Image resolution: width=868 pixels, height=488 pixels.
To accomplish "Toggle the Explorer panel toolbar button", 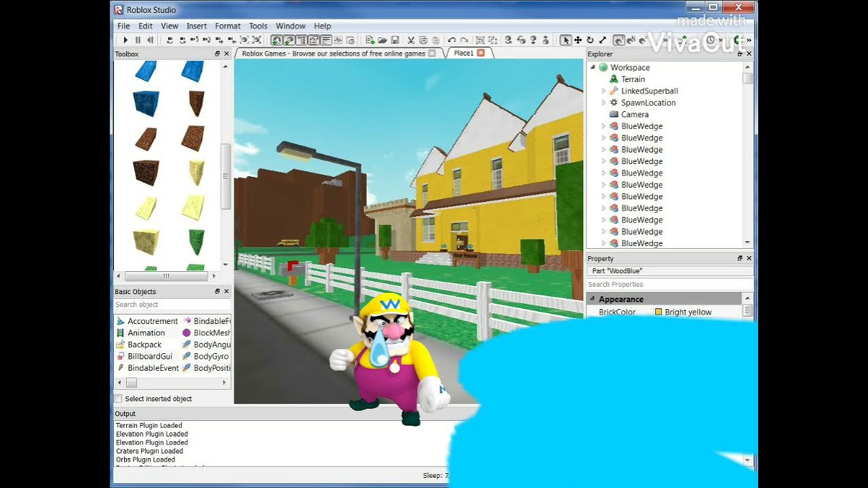I will tap(301, 40).
